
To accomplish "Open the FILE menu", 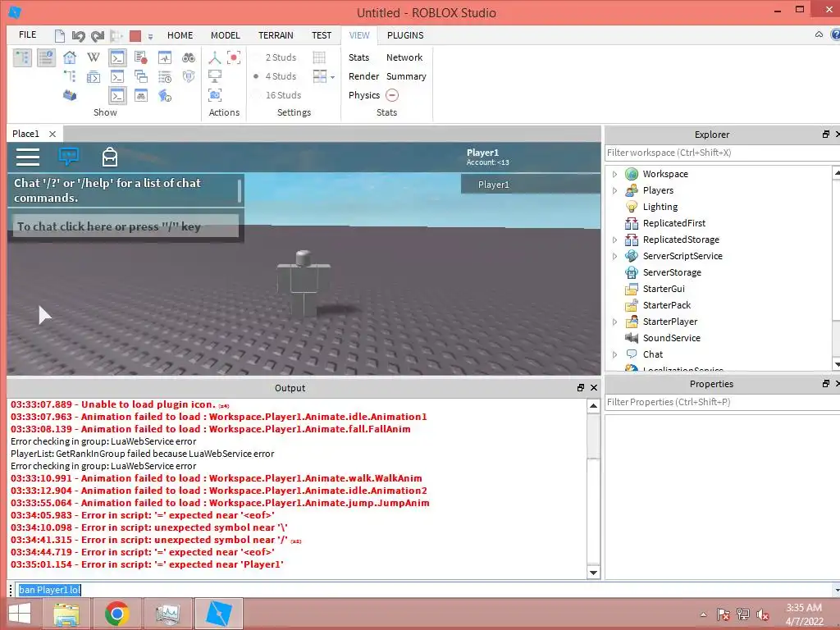I will click(x=27, y=34).
